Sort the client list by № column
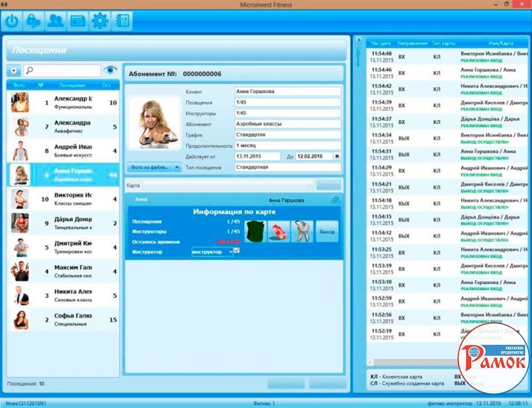This screenshot has width=532, height=408. 41,85
